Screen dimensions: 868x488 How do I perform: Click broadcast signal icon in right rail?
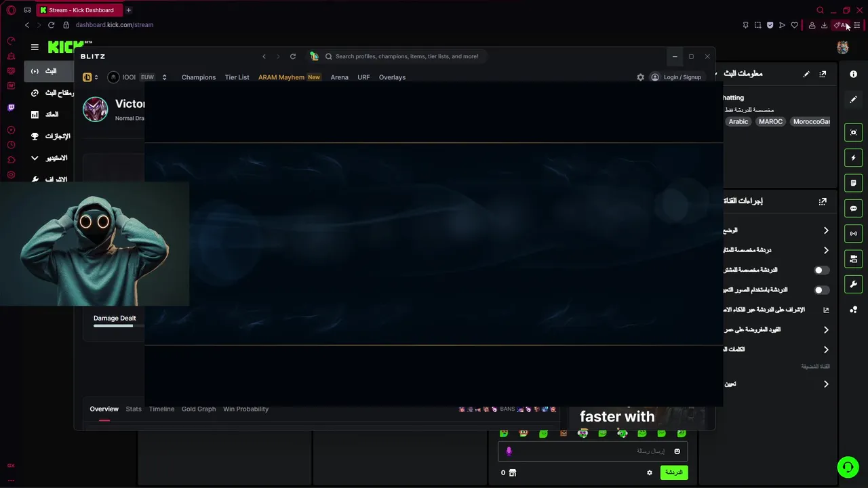(x=853, y=234)
